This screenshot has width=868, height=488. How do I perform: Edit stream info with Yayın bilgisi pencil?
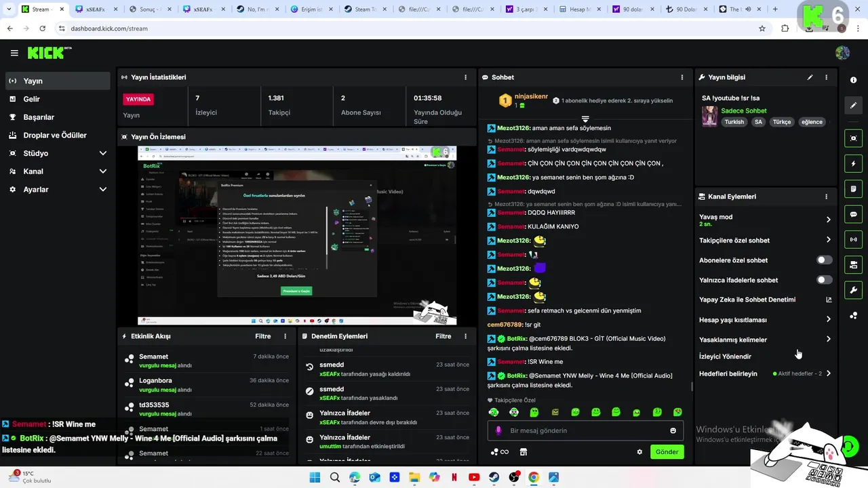(x=810, y=77)
